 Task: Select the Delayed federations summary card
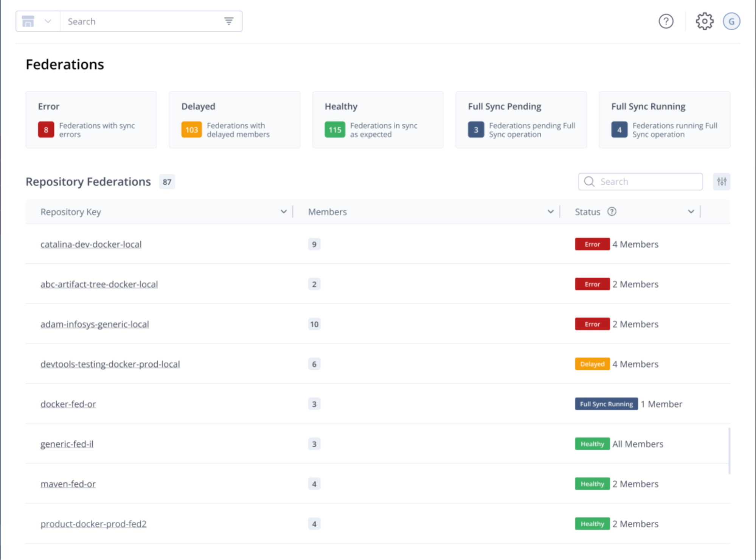pyautogui.click(x=234, y=120)
